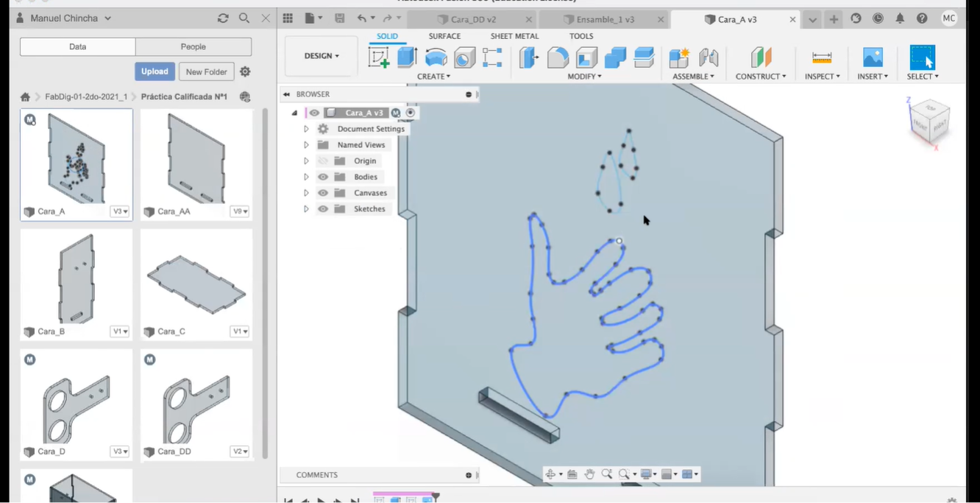The width and height of the screenshot is (980, 503).
Task: Click the Insert image icon
Action: point(873,57)
